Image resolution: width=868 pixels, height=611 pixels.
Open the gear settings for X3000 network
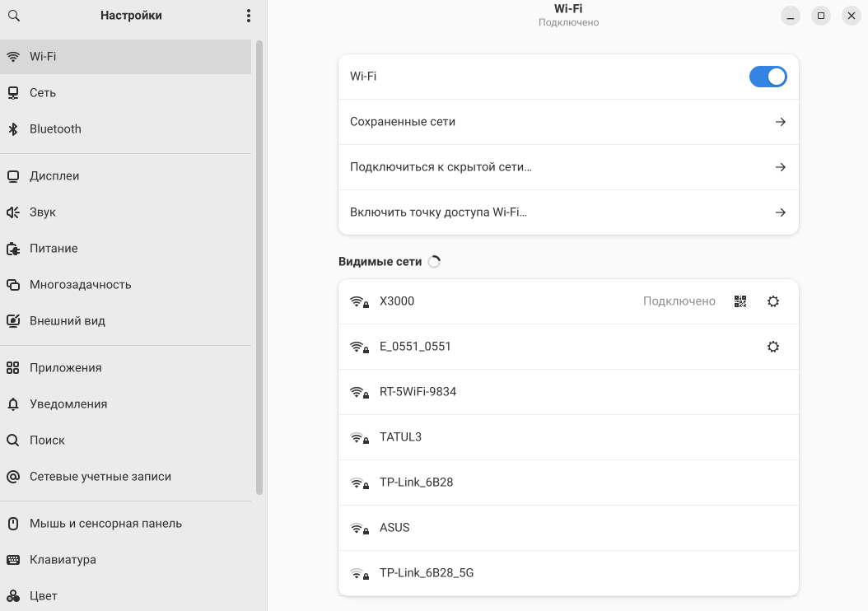pos(772,301)
